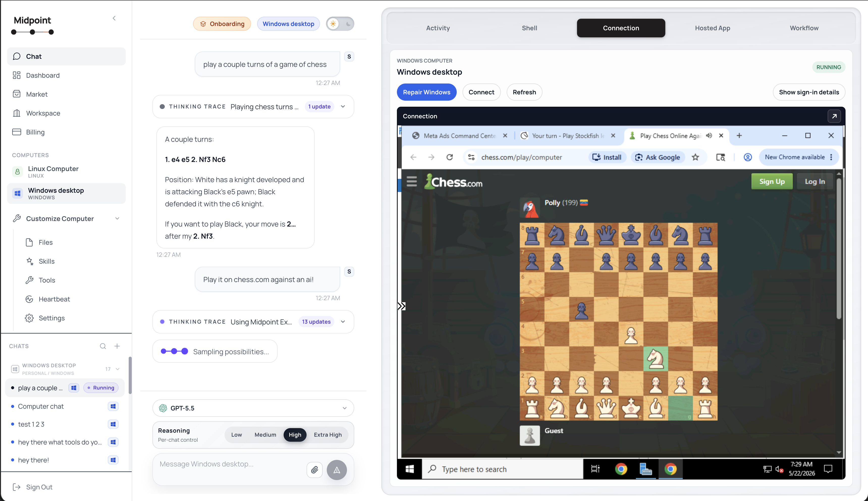Select the white knight on f3

point(656,358)
